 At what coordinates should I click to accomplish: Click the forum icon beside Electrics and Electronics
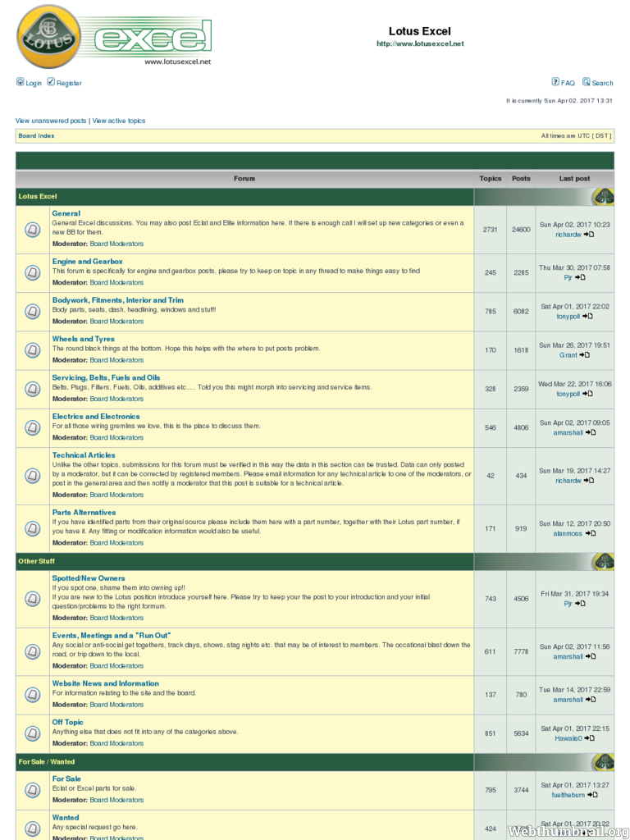(x=33, y=427)
